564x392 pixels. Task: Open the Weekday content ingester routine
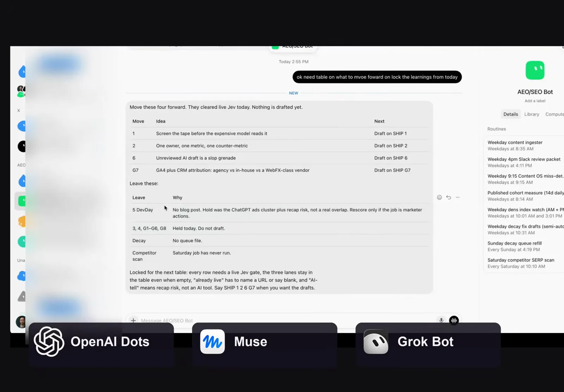pos(524,145)
